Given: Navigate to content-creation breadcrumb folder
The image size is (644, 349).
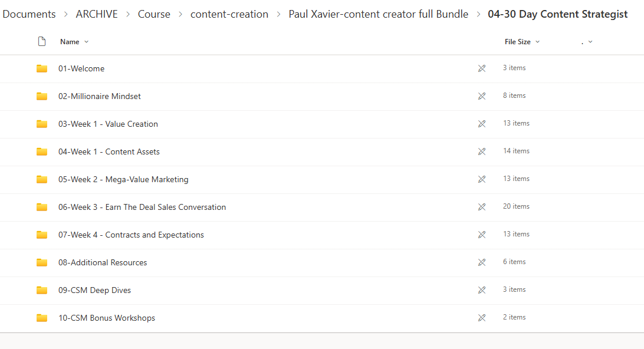Looking at the screenshot, I should pos(229,14).
